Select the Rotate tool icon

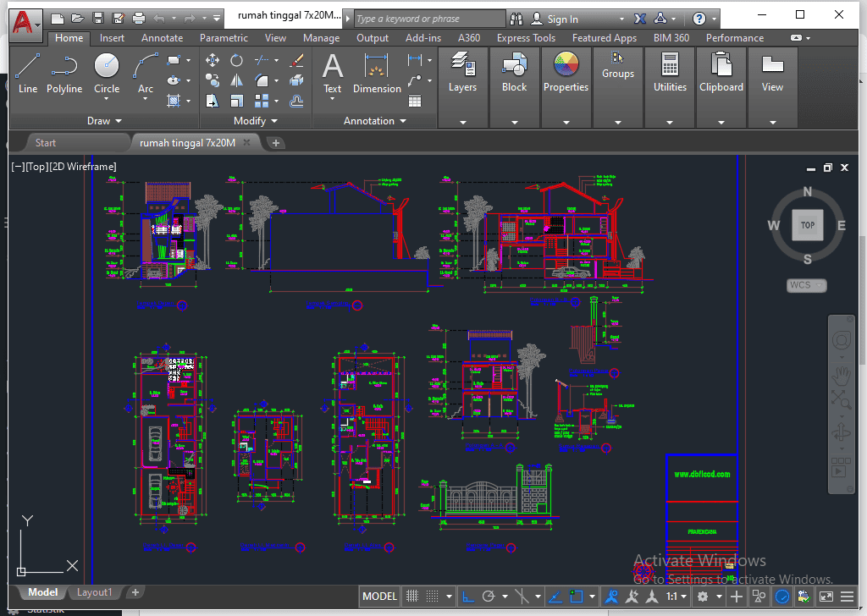[x=237, y=60]
